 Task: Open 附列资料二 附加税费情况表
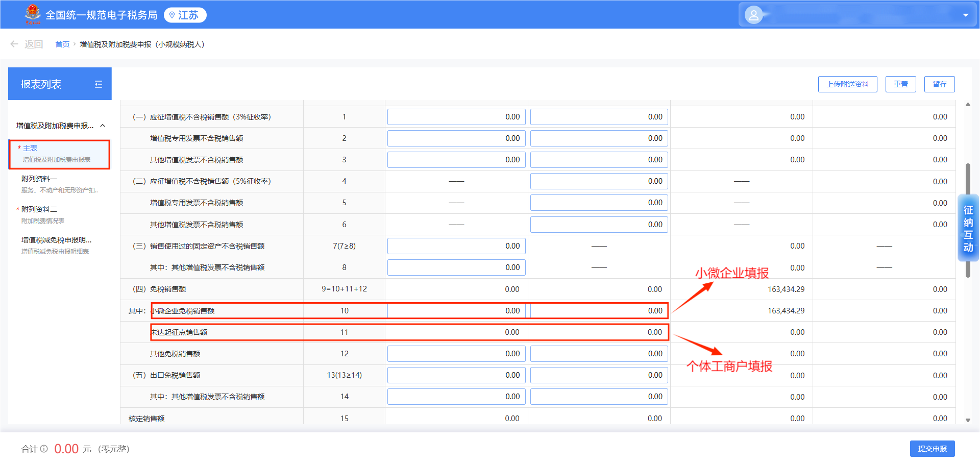pyautogui.click(x=59, y=215)
